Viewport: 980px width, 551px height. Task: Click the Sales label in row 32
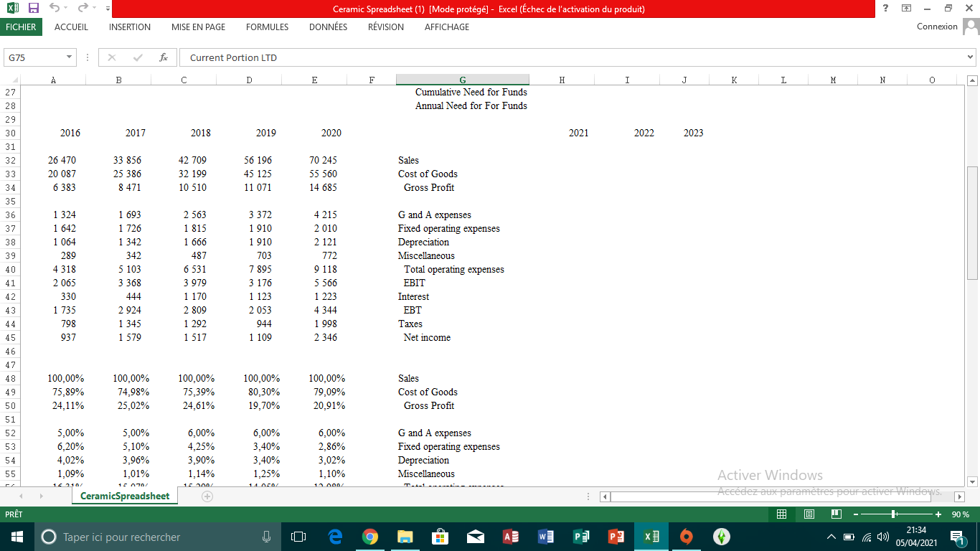408,160
